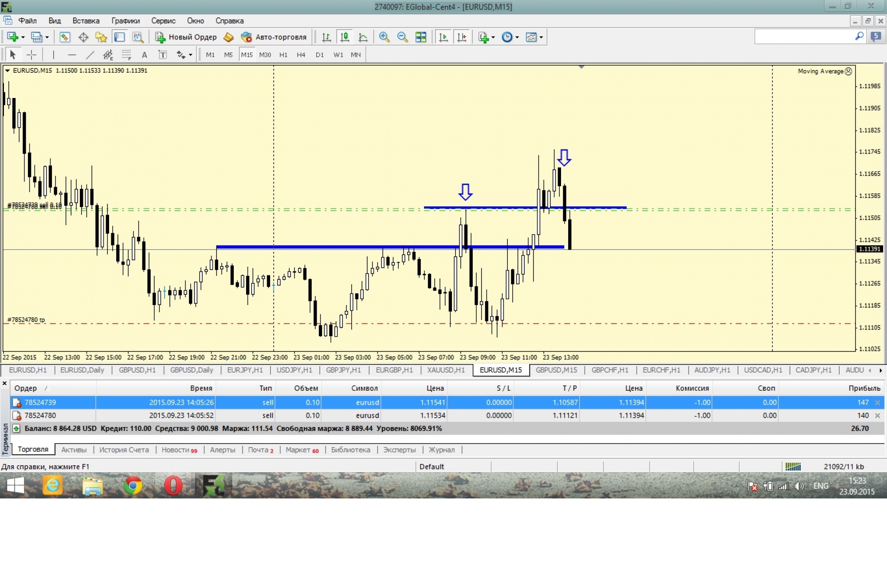Viewport: 887px width, 588px height.
Task: Switch to the GBPUSD,M15 chart tab
Action: (556, 370)
